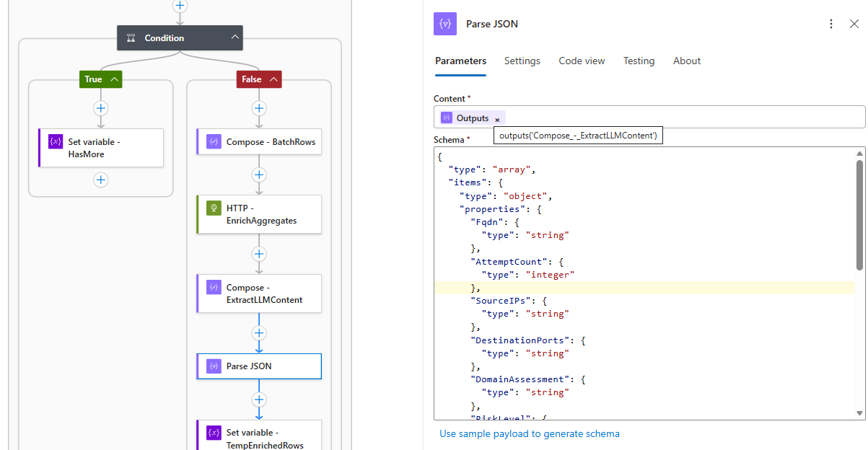Select the Compose ExtractLLMContent node icon

pos(214,287)
